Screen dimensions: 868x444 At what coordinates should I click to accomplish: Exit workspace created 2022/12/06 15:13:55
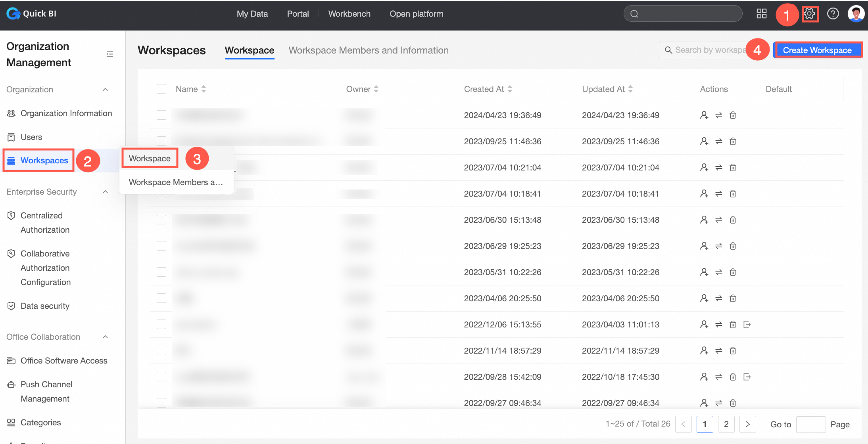click(x=747, y=325)
